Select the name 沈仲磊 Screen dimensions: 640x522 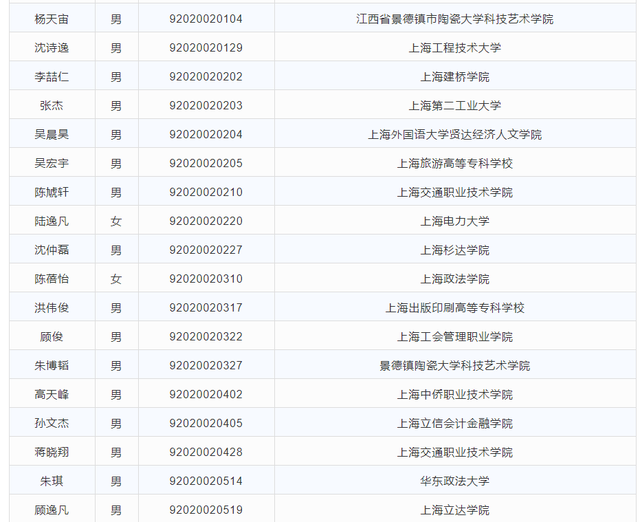pos(51,250)
